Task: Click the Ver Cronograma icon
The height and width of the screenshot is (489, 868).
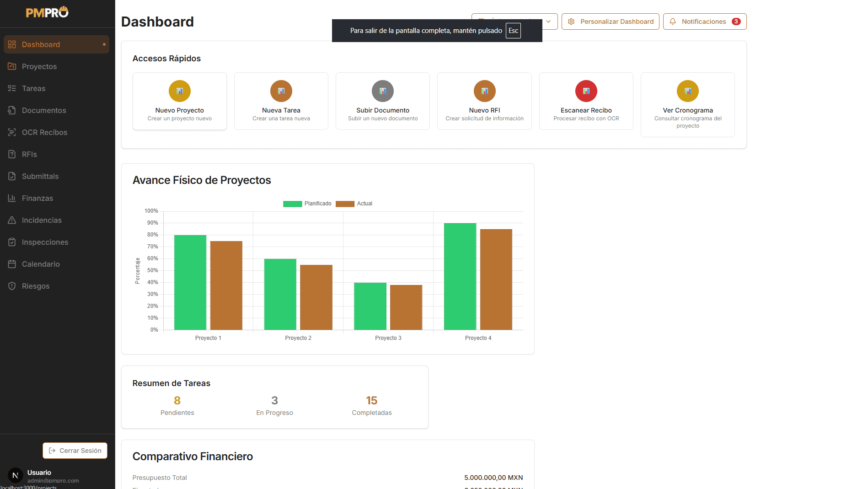Action: point(687,91)
